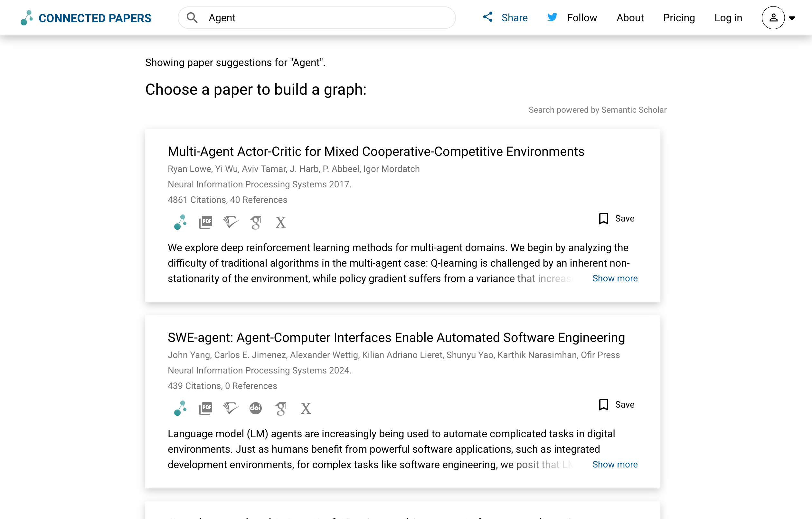This screenshot has height=519, width=812.
Task: Click the Log in link
Action: (728, 17)
